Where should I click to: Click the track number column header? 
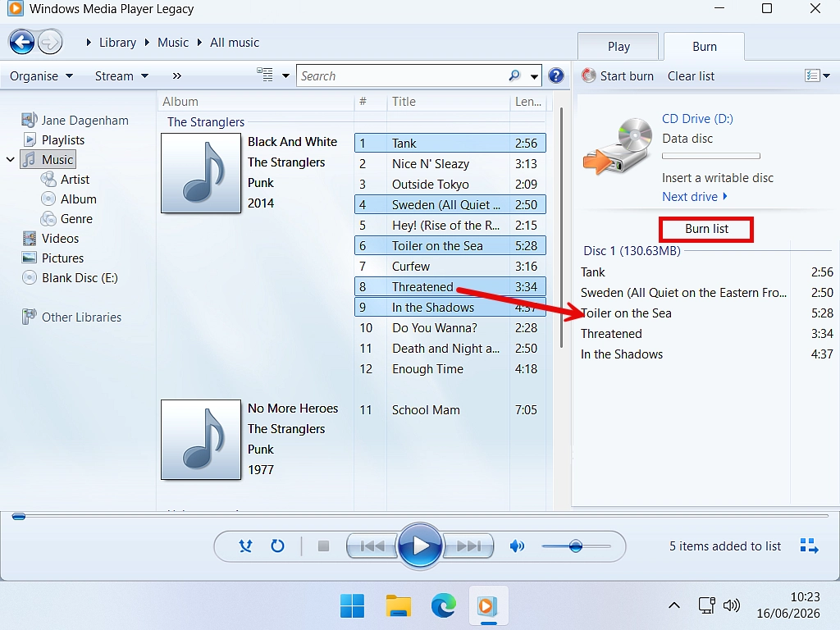pos(370,102)
